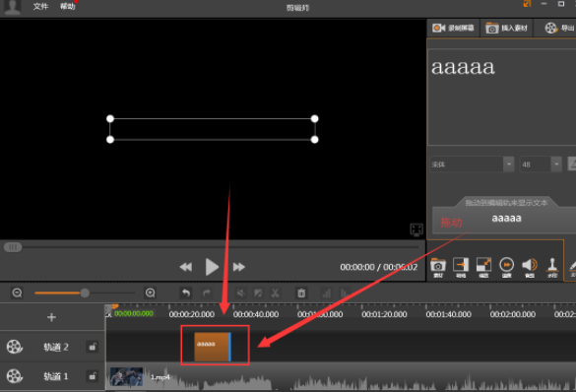Click the 00:01:20.000 mark on the ruler

coord(384,314)
